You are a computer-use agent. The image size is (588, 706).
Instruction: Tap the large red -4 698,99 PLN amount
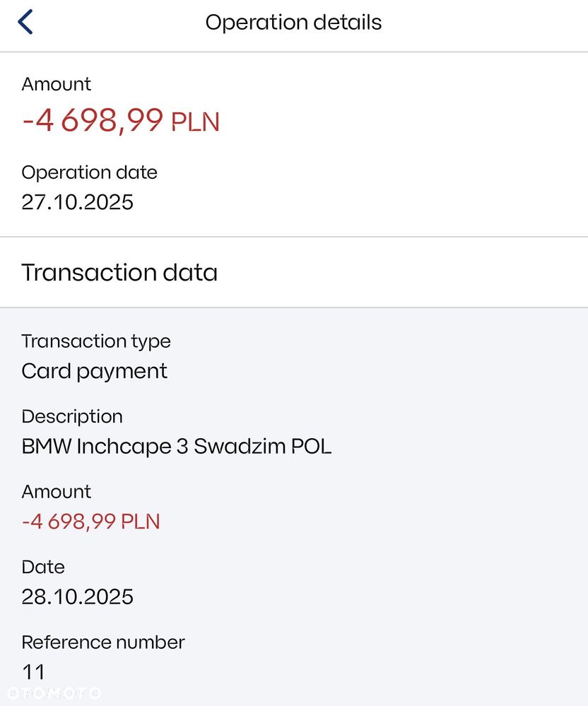tap(121, 121)
